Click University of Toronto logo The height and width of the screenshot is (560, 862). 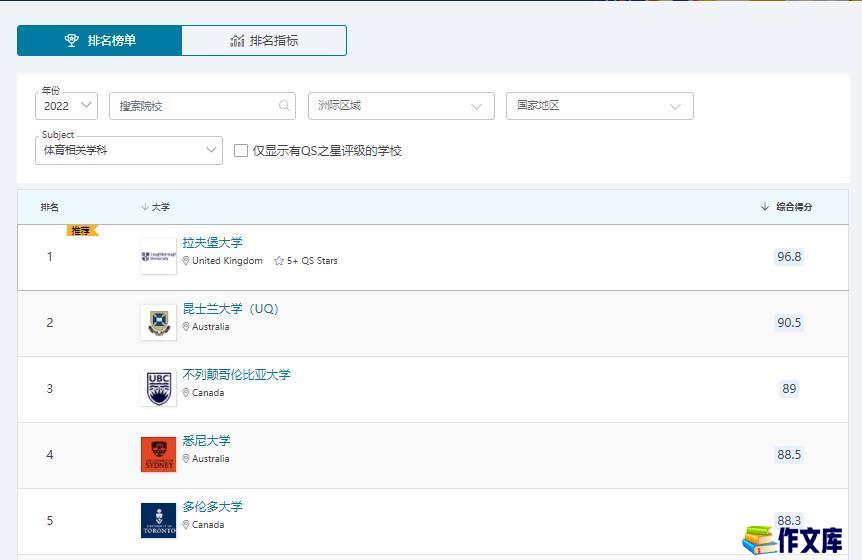158,521
